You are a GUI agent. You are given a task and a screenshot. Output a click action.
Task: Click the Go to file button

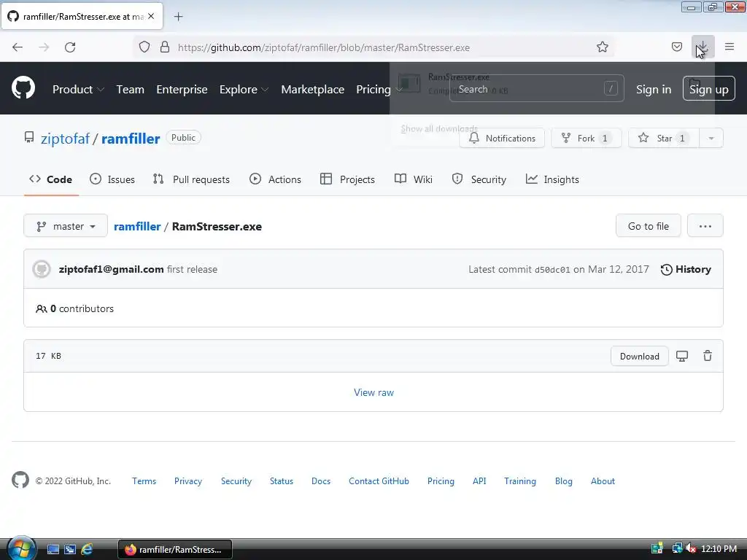(x=649, y=226)
